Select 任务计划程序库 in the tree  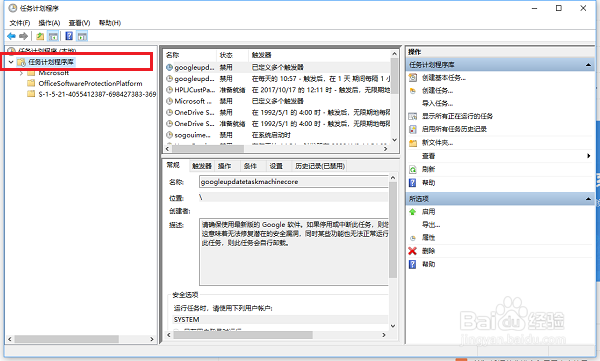(x=51, y=62)
